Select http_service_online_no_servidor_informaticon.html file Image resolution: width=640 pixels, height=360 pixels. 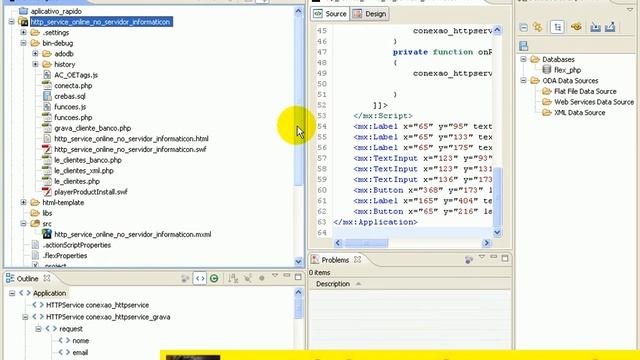point(131,139)
